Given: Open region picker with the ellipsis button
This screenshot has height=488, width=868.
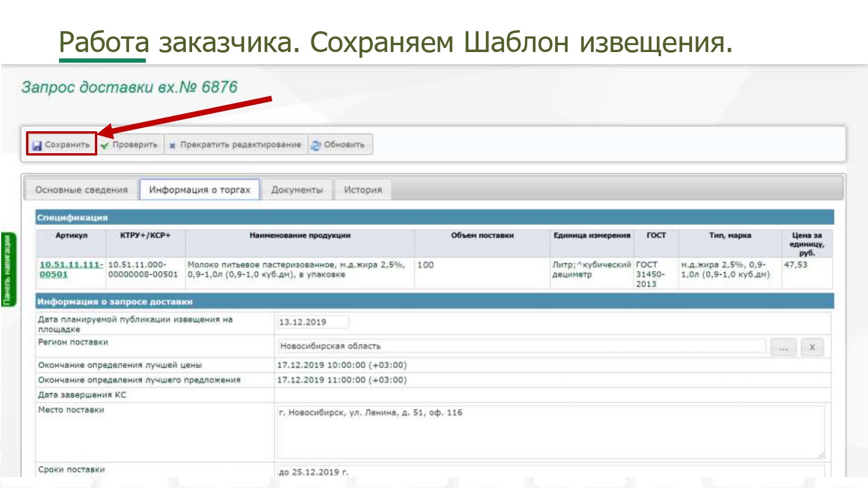Looking at the screenshot, I should [x=784, y=347].
